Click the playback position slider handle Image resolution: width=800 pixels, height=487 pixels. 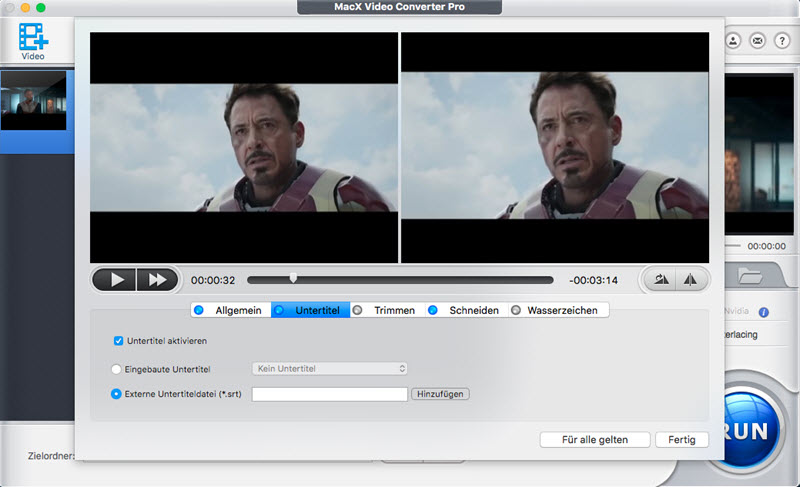(x=293, y=277)
